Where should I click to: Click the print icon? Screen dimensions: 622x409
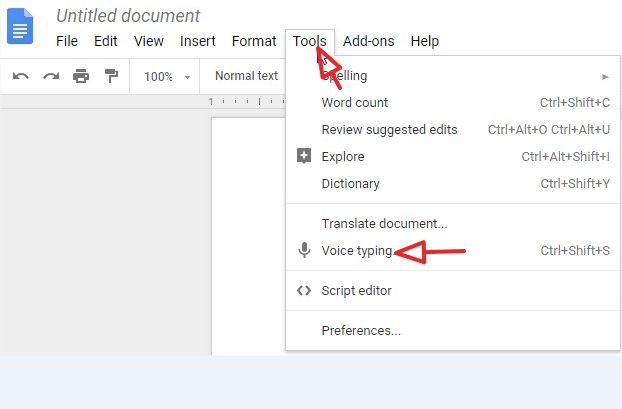point(81,76)
